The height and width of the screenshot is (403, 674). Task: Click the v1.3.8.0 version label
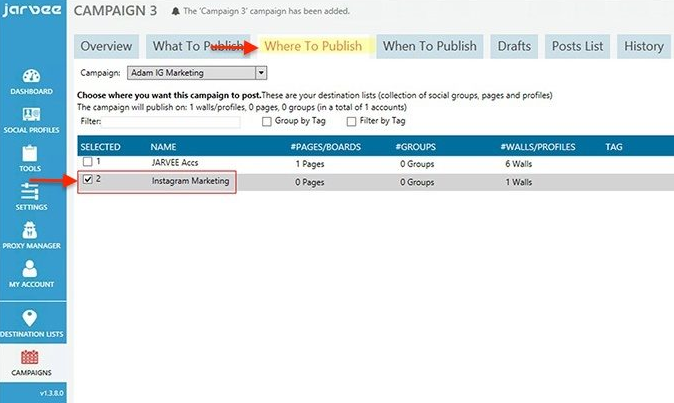[52, 393]
